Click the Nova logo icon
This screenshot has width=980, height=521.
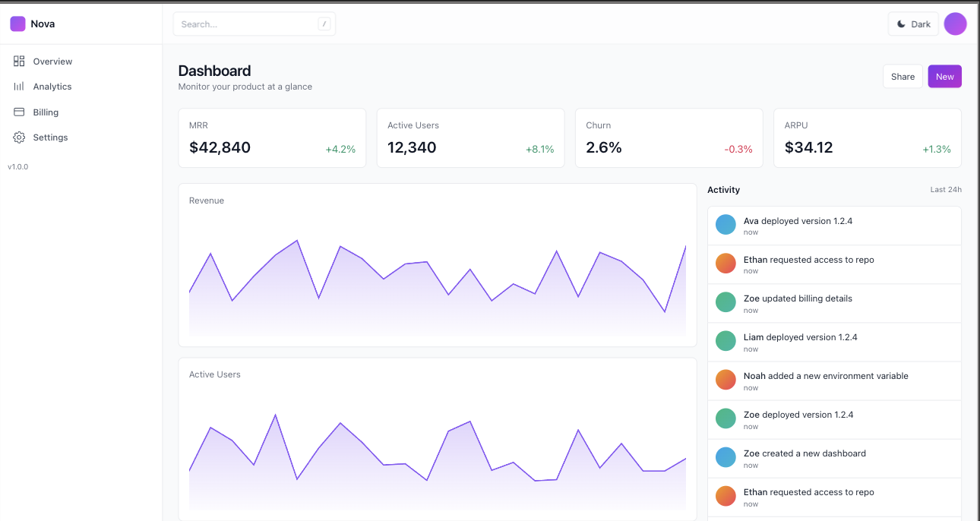17,24
